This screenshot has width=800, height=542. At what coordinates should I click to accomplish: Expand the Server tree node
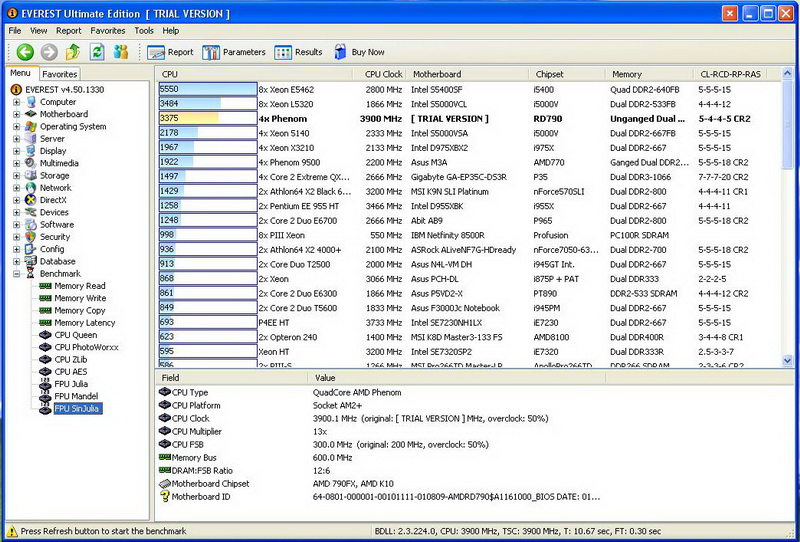pyautogui.click(x=16, y=139)
